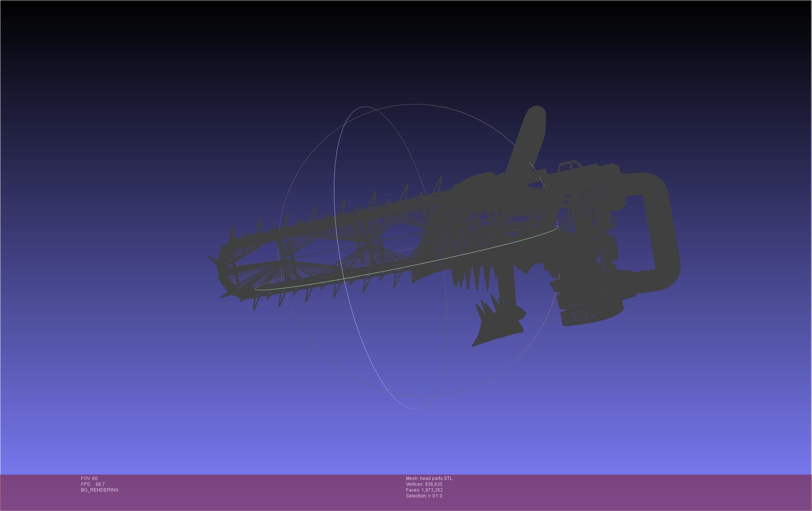Click the FOV: 60 readout
The width and height of the screenshot is (812, 511).
[x=89, y=478]
